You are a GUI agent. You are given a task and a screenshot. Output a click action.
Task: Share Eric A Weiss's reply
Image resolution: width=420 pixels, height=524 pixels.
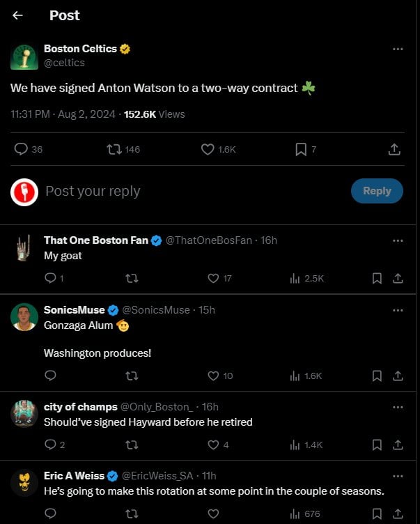pos(398,514)
